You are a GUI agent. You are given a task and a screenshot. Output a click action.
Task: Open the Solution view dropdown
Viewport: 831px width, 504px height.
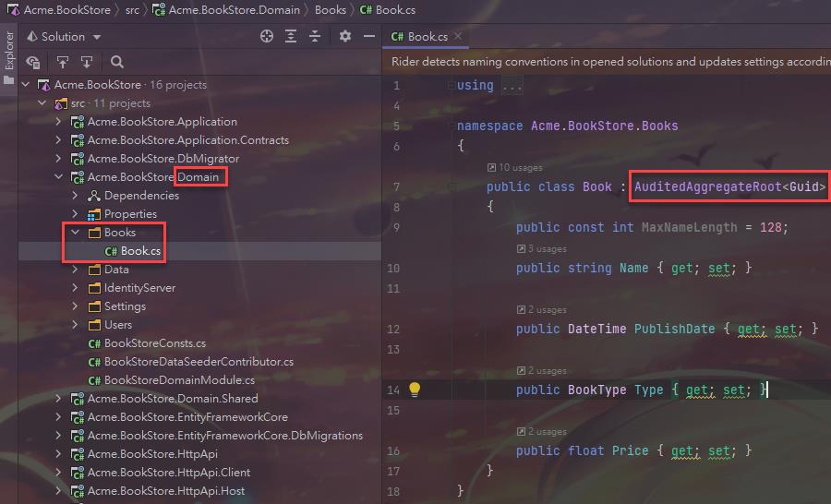pyautogui.click(x=63, y=36)
